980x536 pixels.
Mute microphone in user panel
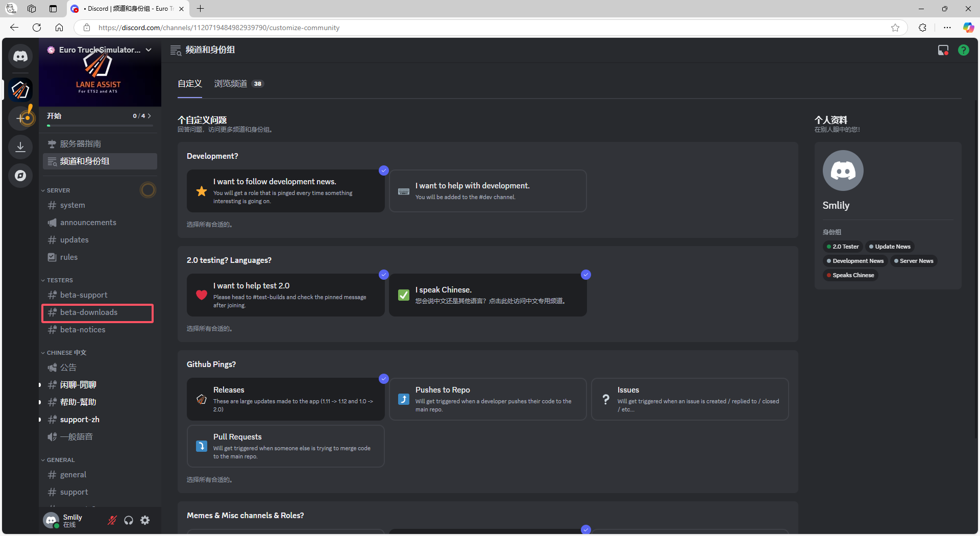(x=112, y=520)
